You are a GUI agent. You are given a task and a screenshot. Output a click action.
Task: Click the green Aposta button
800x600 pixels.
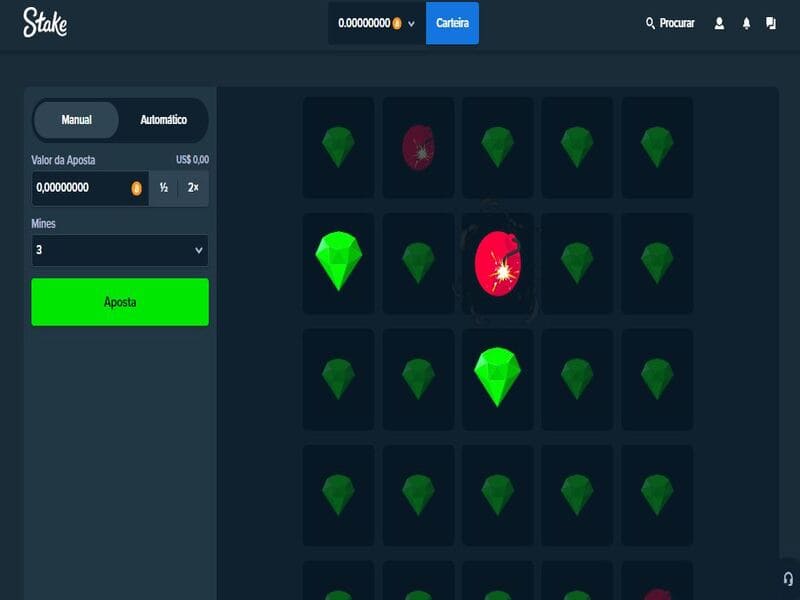pyautogui.click(x=120, y=302)
